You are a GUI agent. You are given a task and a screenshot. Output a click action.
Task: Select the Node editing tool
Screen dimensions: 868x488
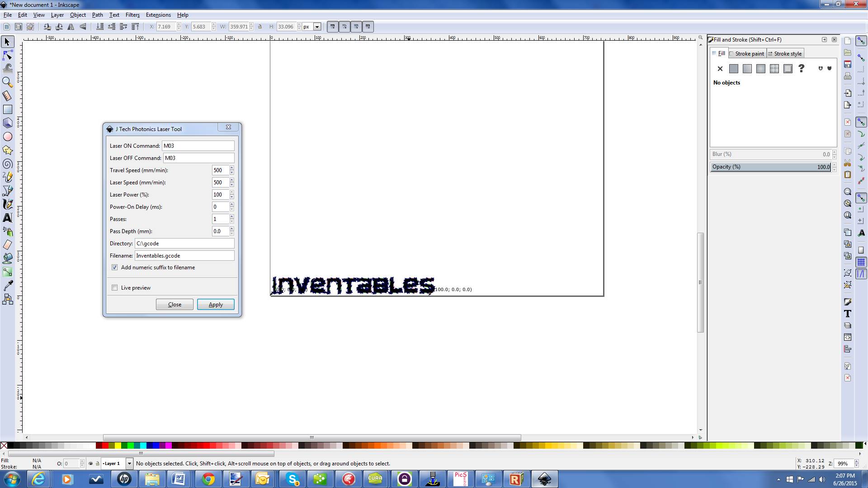pos(8,56)
